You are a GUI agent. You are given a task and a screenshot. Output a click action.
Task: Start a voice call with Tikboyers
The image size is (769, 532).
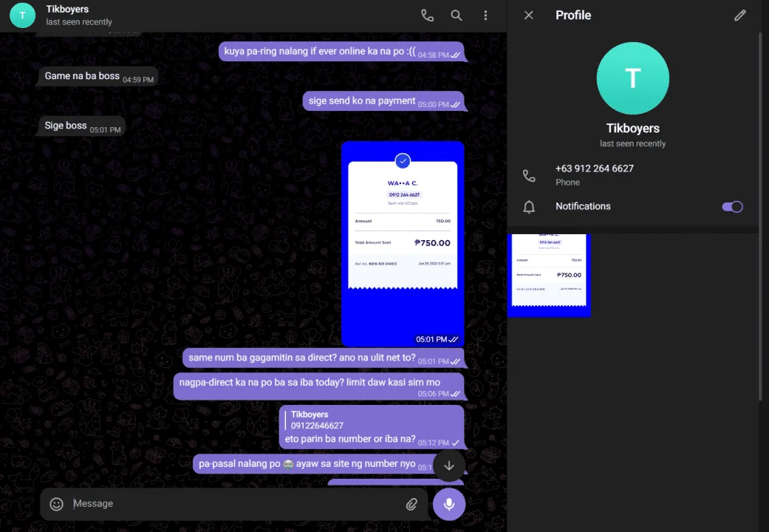pyautogui.click(x=427, y=16)
